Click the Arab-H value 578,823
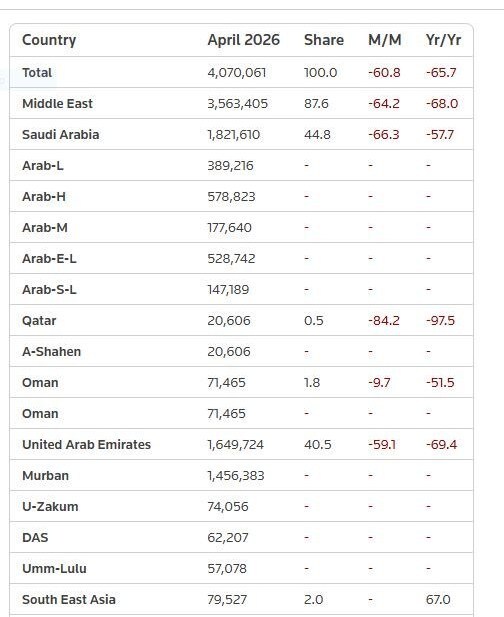Screen dimensions: 504x617 [x=231, y=197]
